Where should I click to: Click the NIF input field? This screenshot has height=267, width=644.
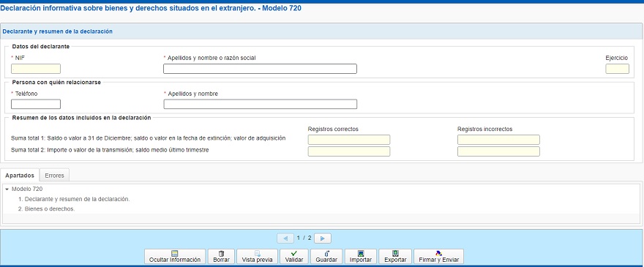click(36, 69)
